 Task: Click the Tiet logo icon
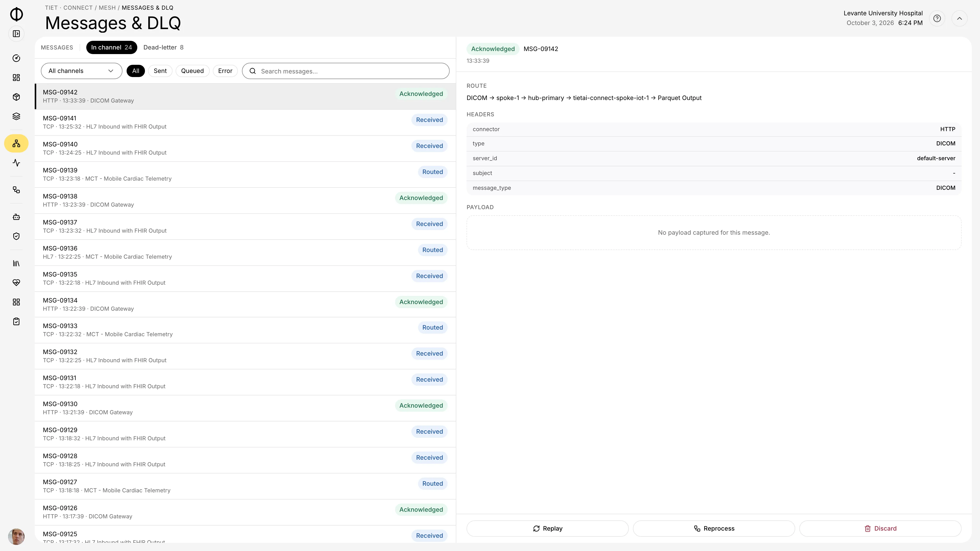click(16, 14)
